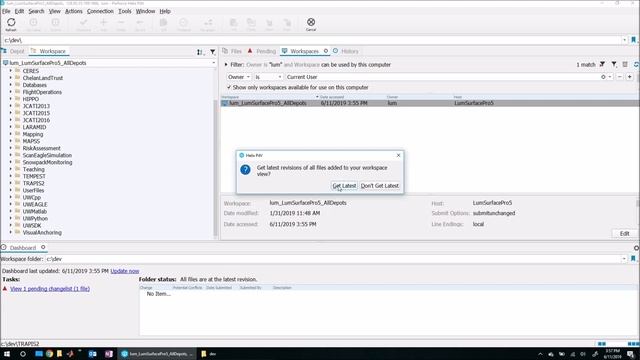Open the address bar history dropdown
The width and height of the screenshot is (640, 360).
[624, 40]
